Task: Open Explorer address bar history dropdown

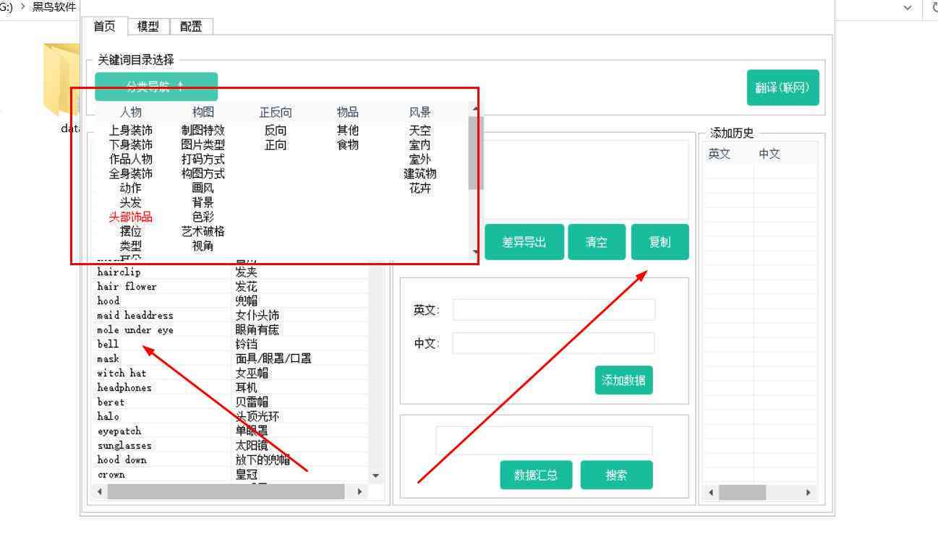Action: (908, 7)
